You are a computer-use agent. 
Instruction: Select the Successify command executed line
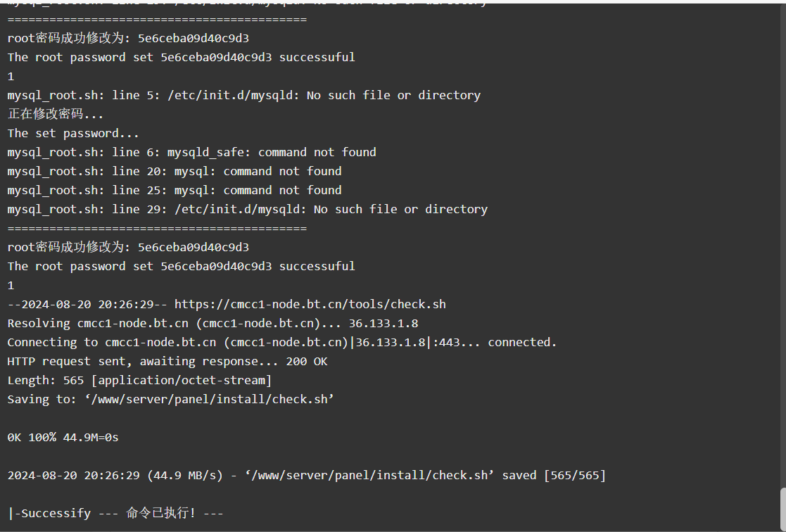pyautogui.click(x=115, y=513)
